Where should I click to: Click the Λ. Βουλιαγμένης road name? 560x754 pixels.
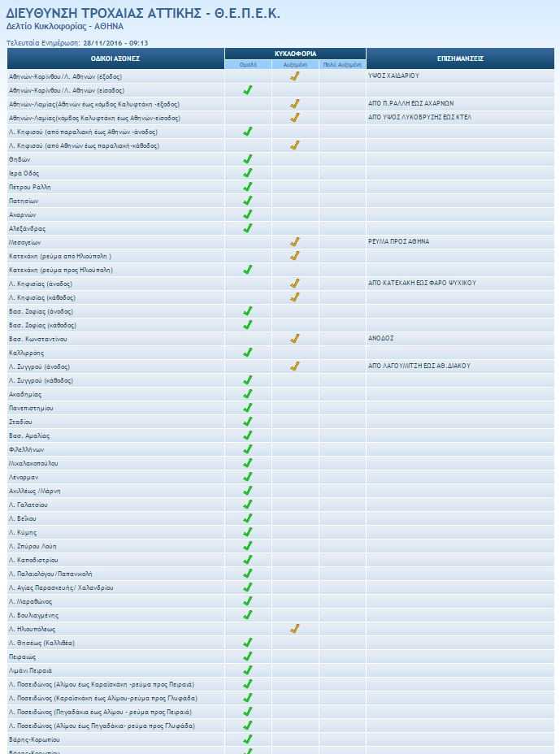pyautogui.click(x=33, y=616)
